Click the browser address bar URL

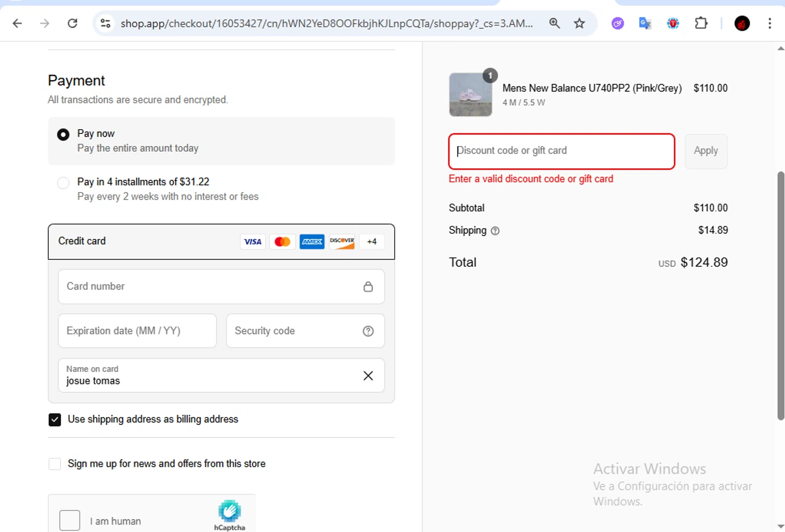tap(327, 23)
